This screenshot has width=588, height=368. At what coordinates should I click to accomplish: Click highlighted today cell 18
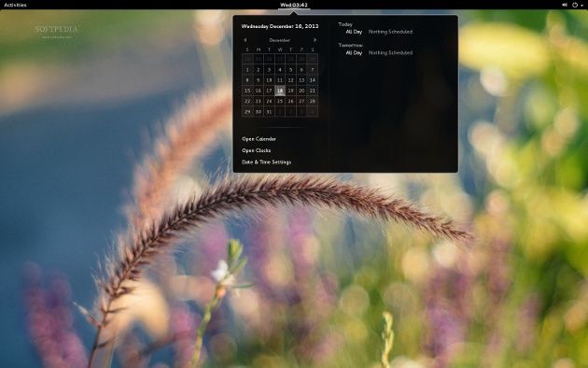pos(280,91)
